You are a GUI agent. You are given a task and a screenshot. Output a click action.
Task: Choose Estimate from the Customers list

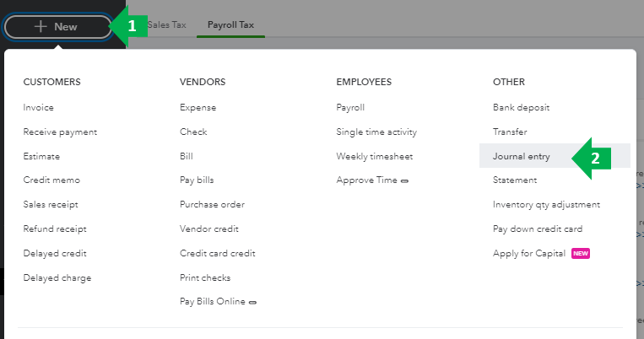pos(41,156)
